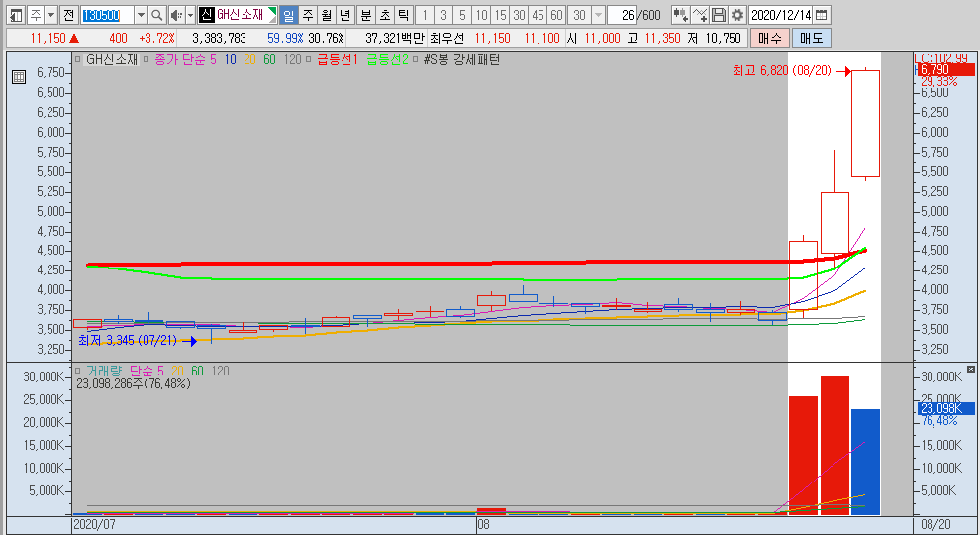Expand the 주 market type dropdown
Screen dimensions: 980x535
pos(51,15)
